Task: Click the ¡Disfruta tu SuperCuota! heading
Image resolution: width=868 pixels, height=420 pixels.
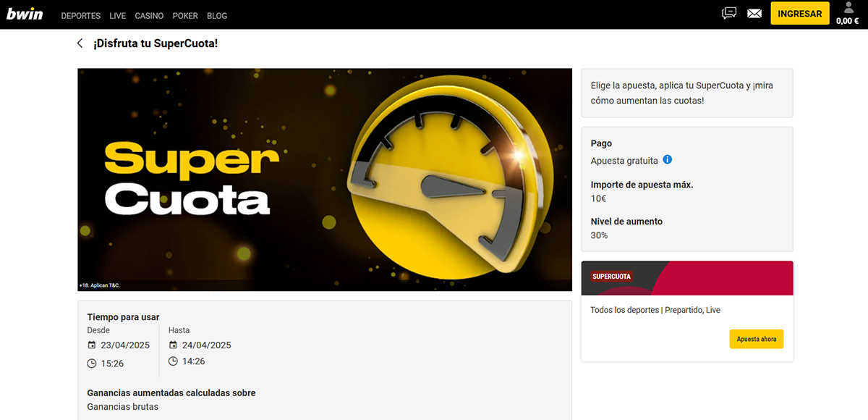Action: point(156,43)
